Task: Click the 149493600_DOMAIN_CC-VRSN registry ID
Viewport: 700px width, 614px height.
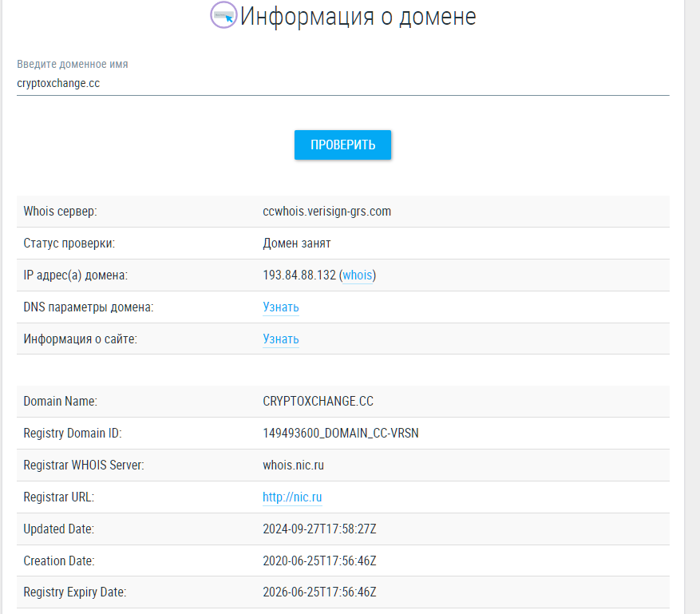Action: (x=341, y=433)
